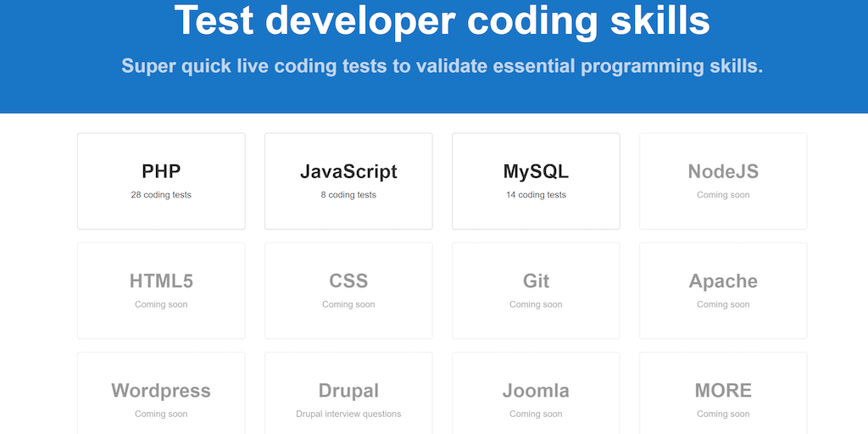
Task: Click the Apache card
Action: [723, 290]
